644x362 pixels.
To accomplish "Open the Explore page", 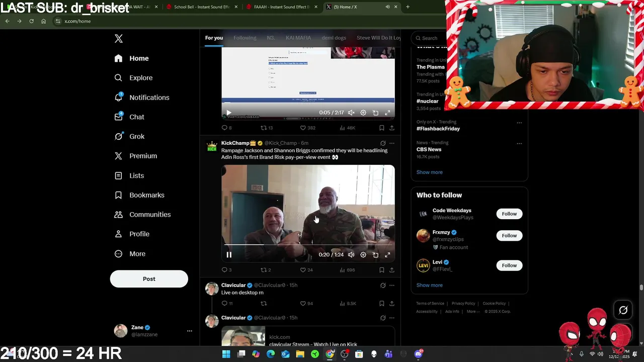I will pyautogui.click(x=133, y=78).
